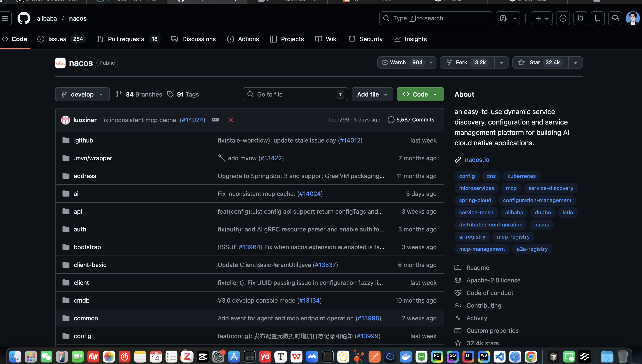Open the Insights tab
The height and width of the screenshot is (364, 642).
(x=415, y=39)
